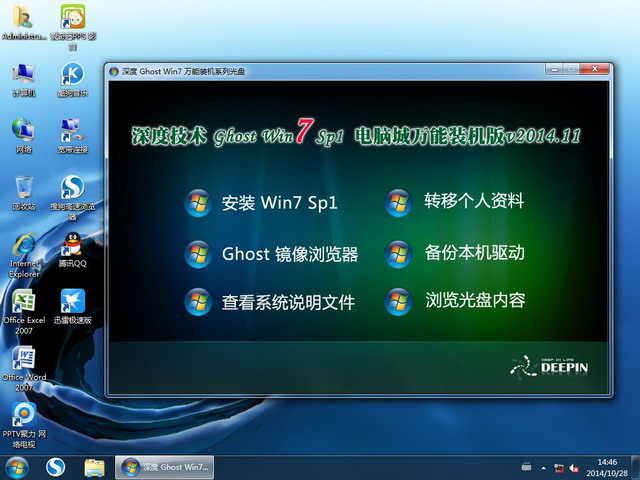Select the Ghost 镜像浏览器 option
The image size is (640, 480).
click(290, 254)
